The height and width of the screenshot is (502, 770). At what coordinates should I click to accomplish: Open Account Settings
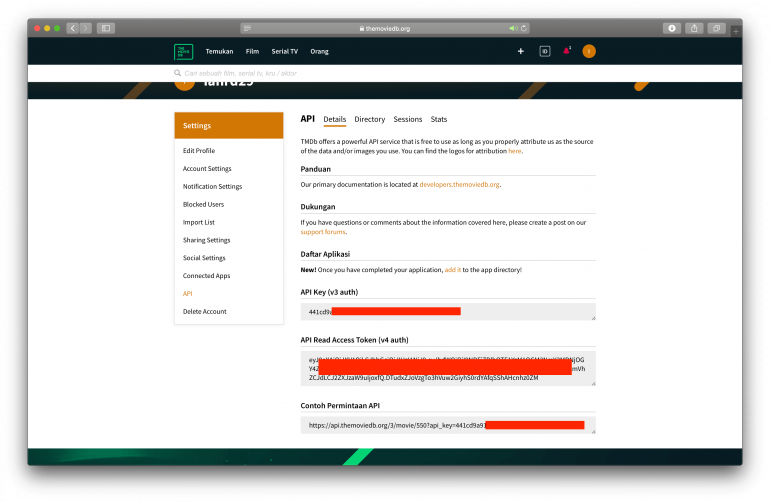207,168
